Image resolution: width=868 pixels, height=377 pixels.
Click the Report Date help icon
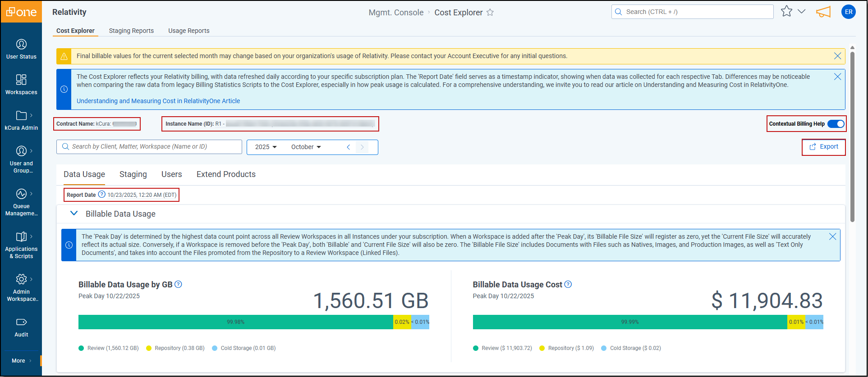point(102,195)
